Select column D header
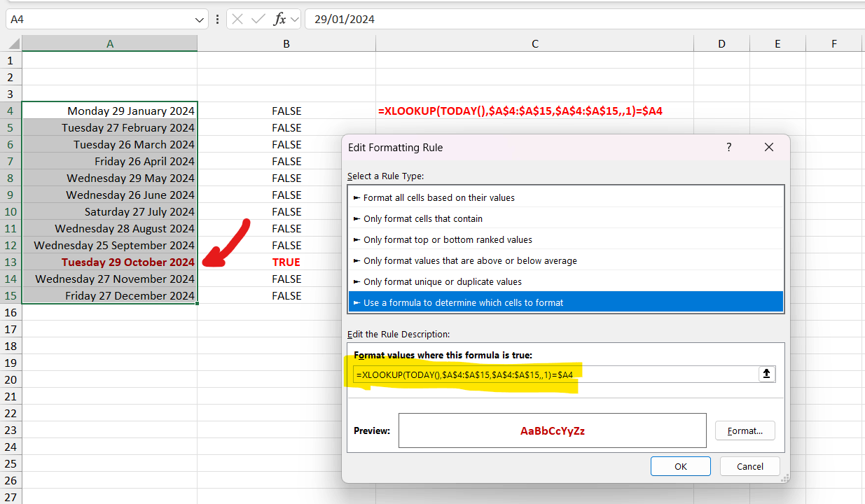Image resolution: width=865 pixels, height=504 pixels. tap(721, 43)
